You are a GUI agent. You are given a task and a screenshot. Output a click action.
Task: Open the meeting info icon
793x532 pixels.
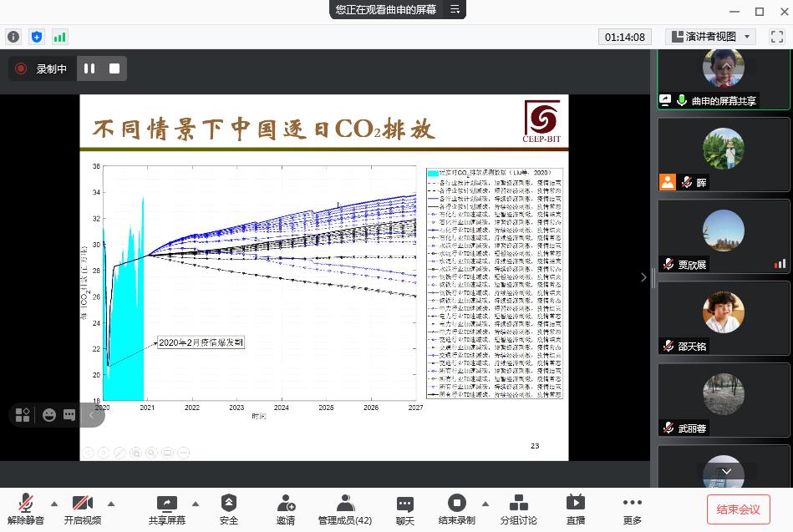13,37
